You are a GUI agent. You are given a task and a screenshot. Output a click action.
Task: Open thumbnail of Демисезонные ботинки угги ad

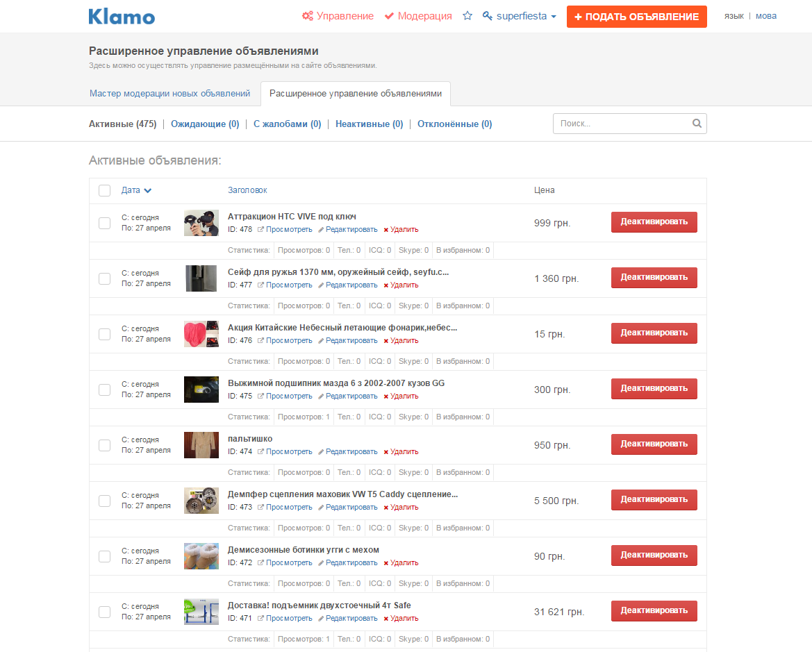coord(201,556)
